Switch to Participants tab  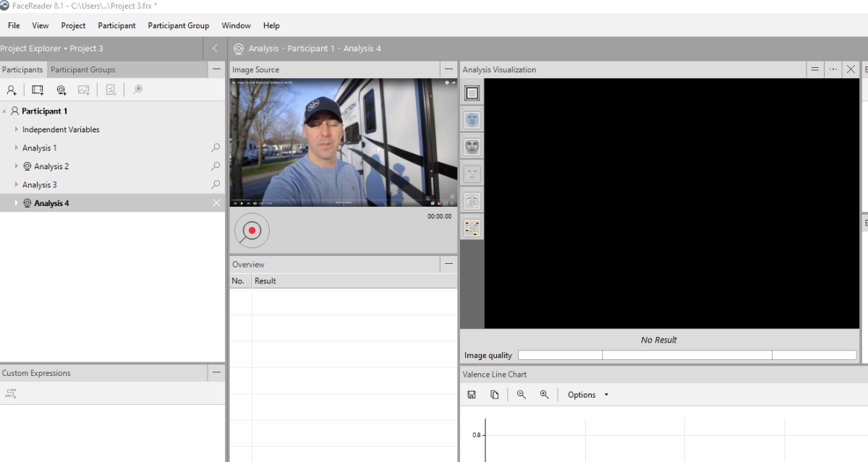(22, 69)
